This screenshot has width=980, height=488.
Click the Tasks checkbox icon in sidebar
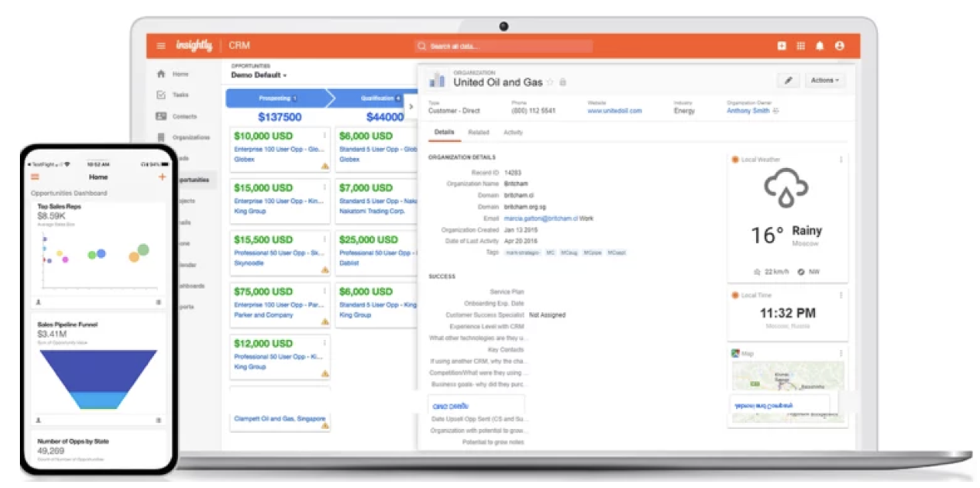pos(161,95)
